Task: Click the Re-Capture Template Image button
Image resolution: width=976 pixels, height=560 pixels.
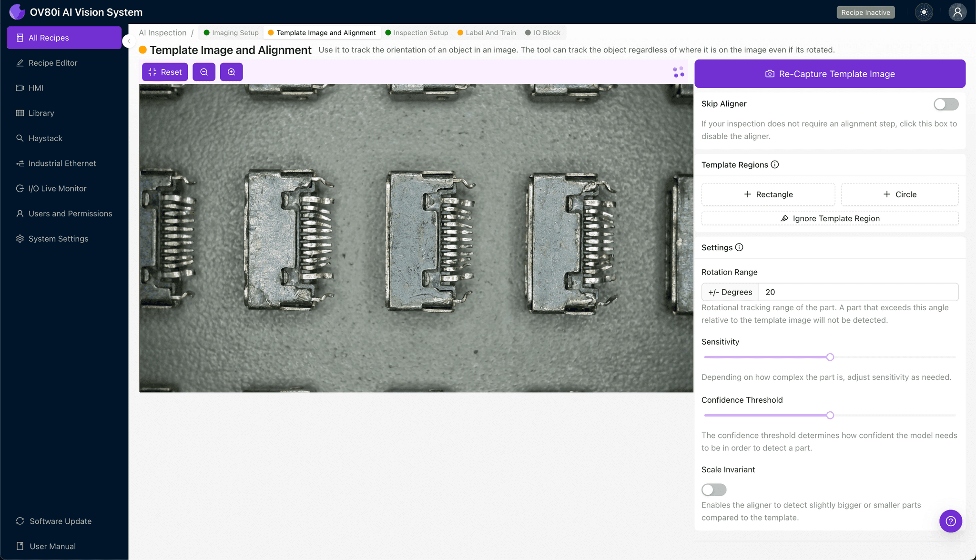Action: point(830,74)
